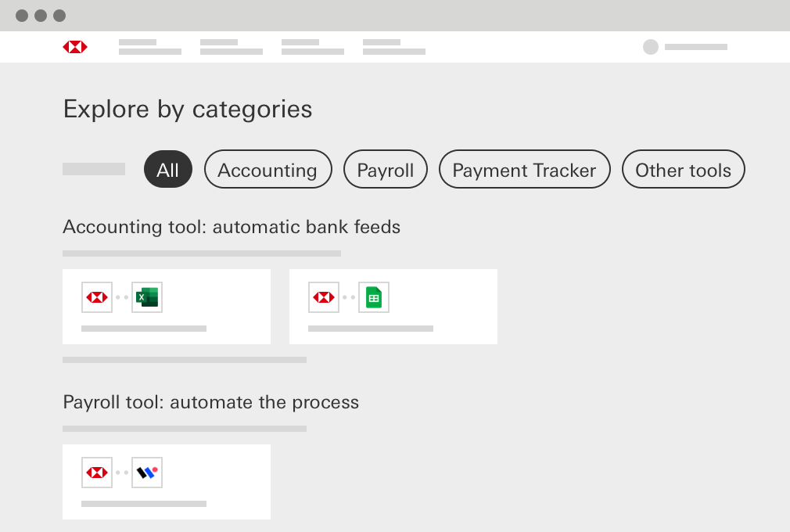Enable the Accounting category filter
Screen dimensions: 790x532
tap(268, 169)
